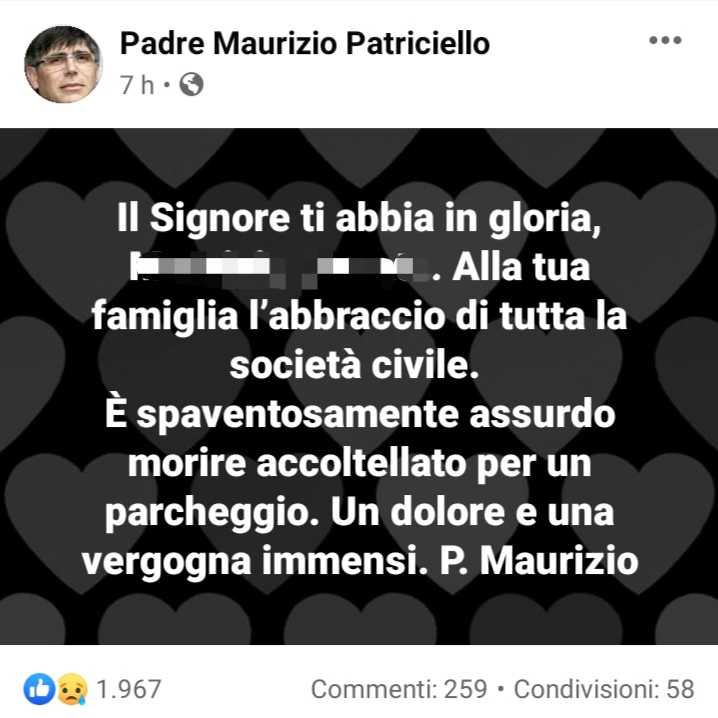Click the 'morire accoltellato per un' line
This screenshot has width=718, height=718.
[360, 464]
